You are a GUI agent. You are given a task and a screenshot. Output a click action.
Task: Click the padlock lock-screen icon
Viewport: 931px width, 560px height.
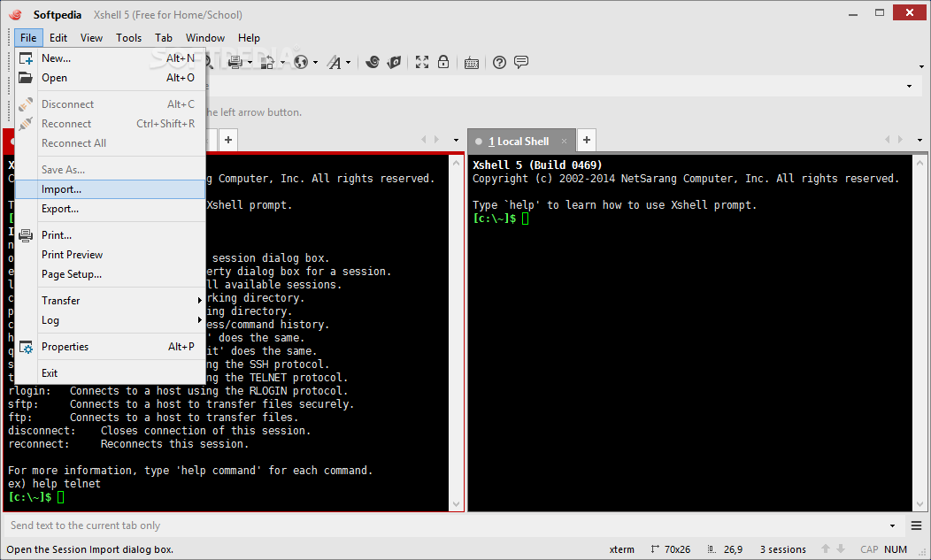[443, 62]
